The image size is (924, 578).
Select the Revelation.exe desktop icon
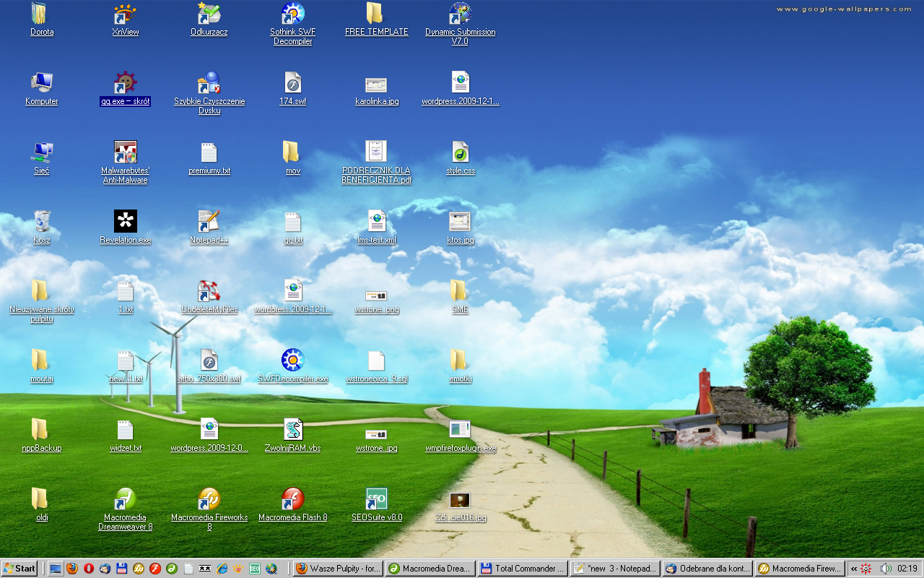tap(126, 223)
